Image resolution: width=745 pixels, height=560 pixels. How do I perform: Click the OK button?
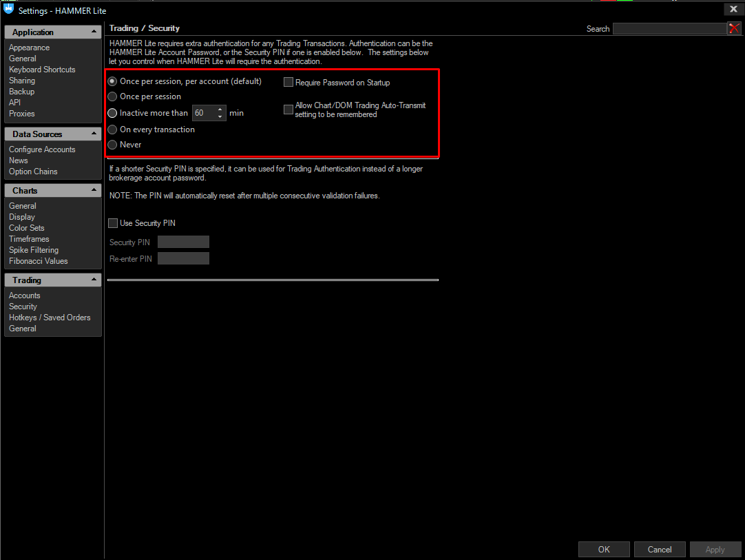(x=604, y=549)
